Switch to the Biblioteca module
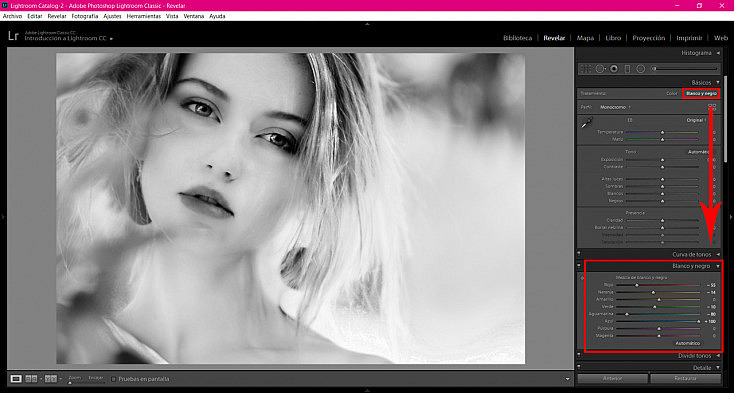The image size is (734, 393). (x=517, y=38)
